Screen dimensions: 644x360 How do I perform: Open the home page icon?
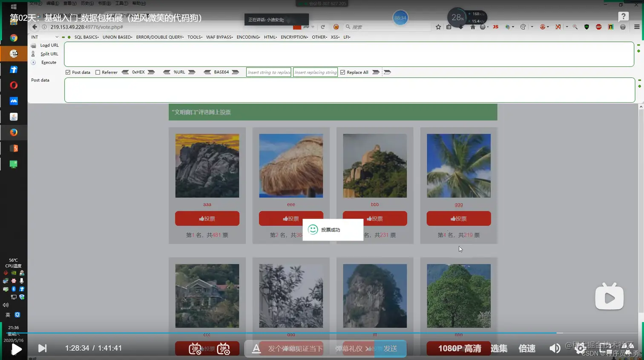(x=473, y=27)
